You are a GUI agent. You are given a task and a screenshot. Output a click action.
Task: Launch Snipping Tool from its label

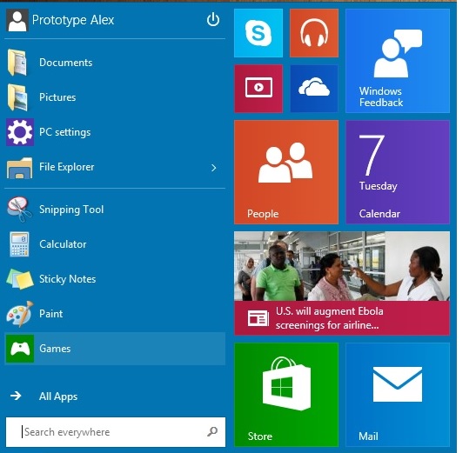pos(71,210)
